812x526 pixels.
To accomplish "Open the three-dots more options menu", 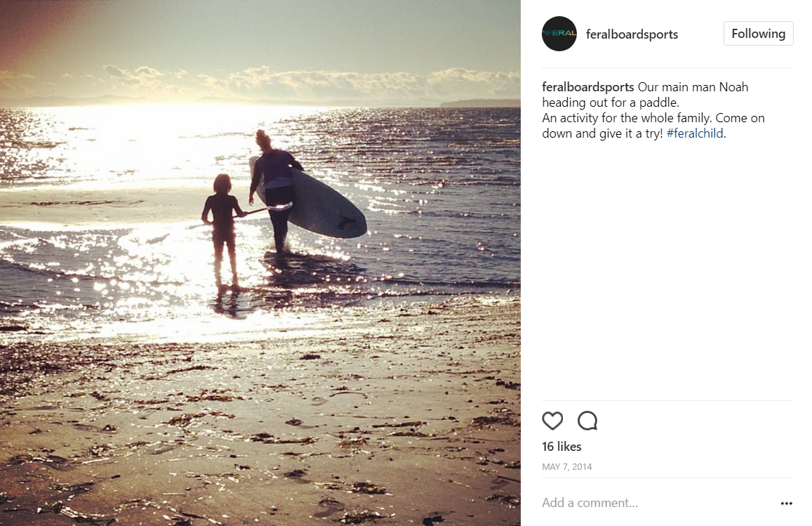I will [786, 504].
